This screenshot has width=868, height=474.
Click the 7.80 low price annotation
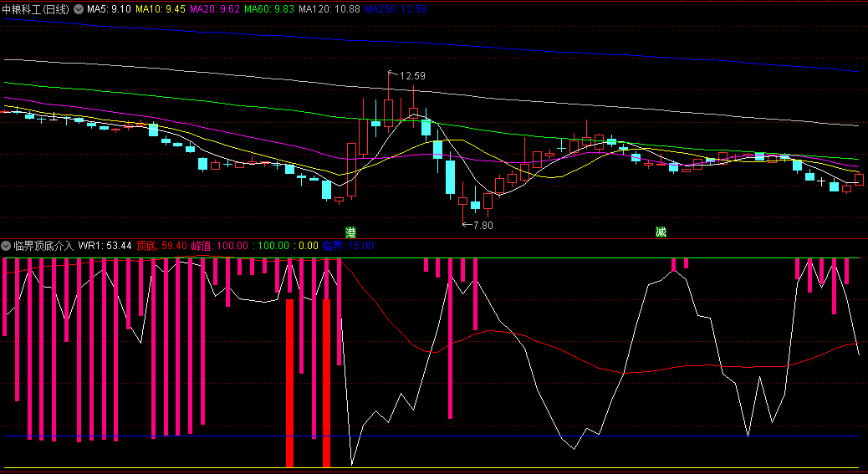click(x=483, y=225)
